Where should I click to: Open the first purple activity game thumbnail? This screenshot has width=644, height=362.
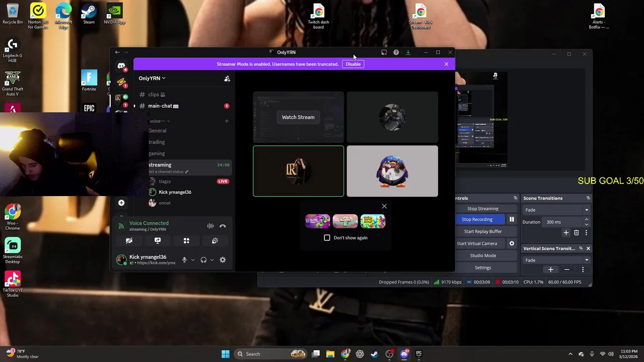tap(317, 221)
